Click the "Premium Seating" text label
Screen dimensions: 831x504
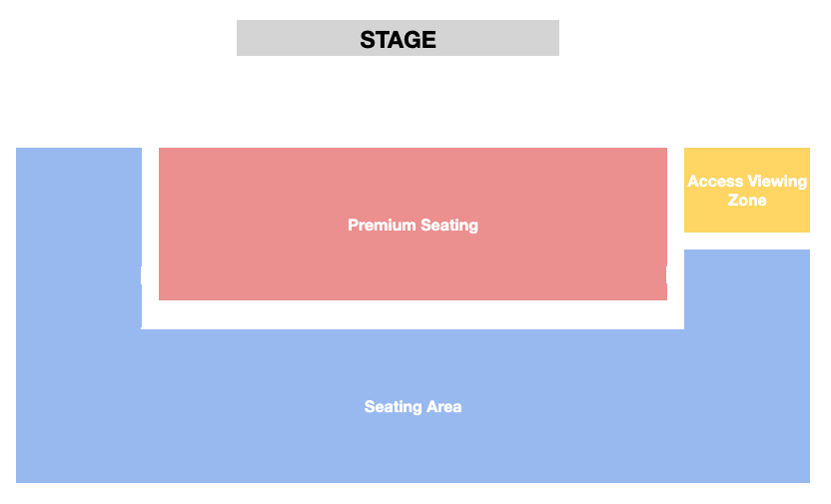click(413, 225)
